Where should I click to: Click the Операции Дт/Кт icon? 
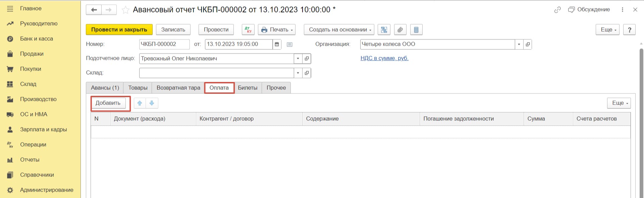pos(10,145)
